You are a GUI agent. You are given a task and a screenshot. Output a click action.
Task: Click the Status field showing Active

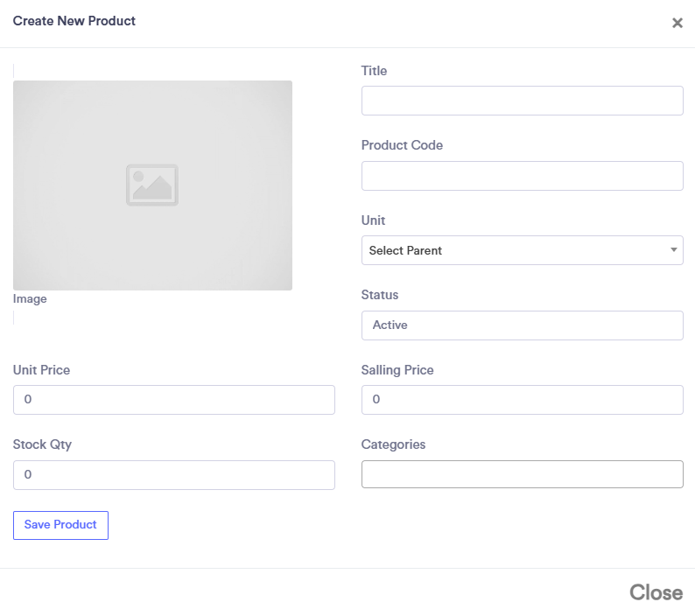click(x=522, y=325)
